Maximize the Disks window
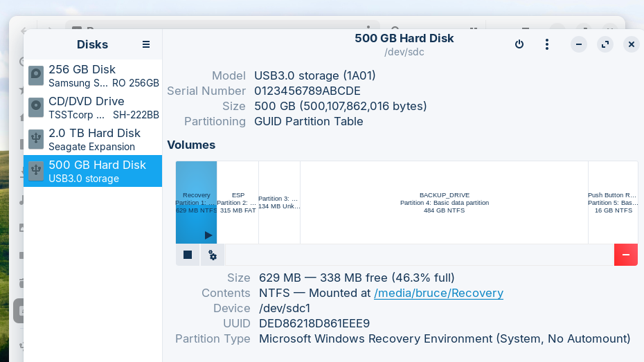644x362 pixels. (x=605, y=44)
